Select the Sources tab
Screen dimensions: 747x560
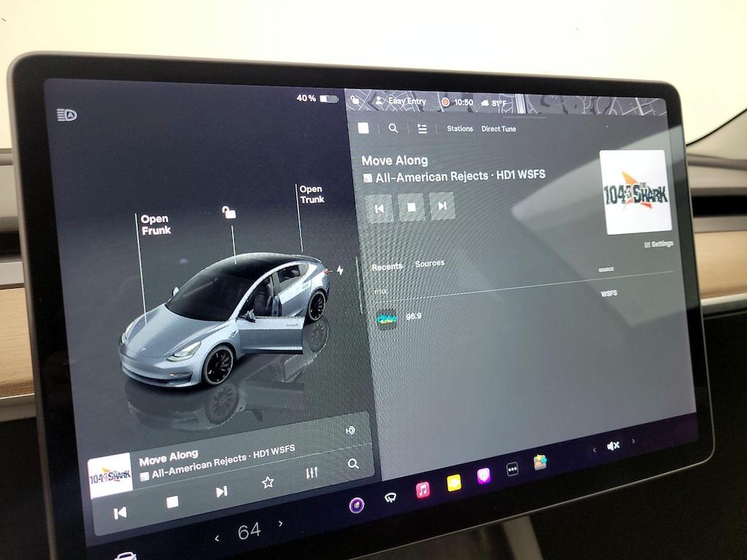[x=430, y=263]
